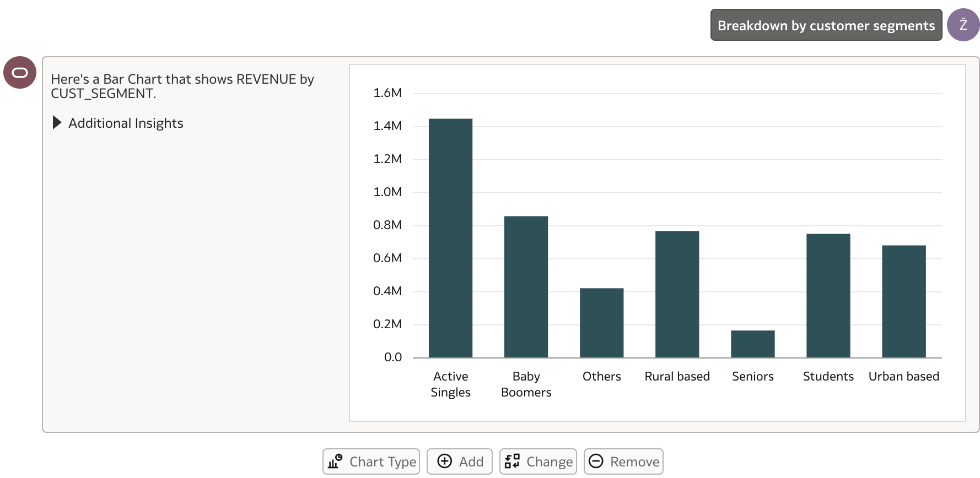Select the Baby Boomers bar
The height and width of the screenshot is (478, 980).
coord(526,287)
